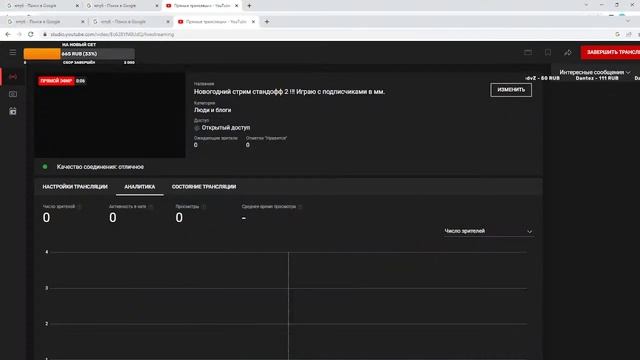Go back with the browser back arrow

coord(8,34)
